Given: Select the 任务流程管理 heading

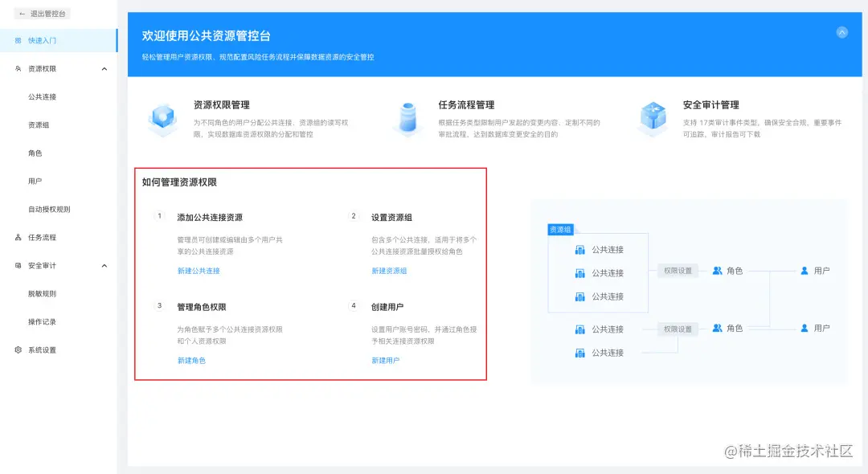Looking at the screenshot, I should coord(466,105).
